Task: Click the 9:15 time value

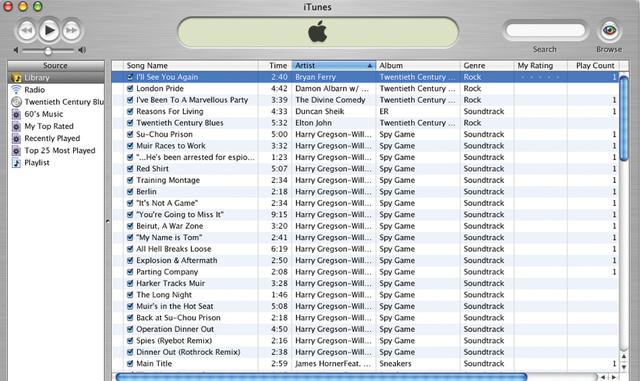Action: (x=279, y=214)
